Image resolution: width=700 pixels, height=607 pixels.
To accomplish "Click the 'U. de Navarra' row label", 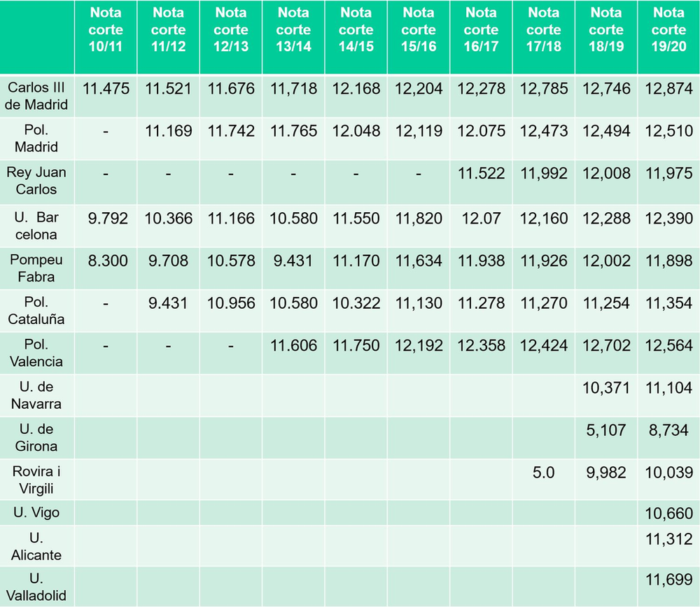I will (x=36, y=396).
